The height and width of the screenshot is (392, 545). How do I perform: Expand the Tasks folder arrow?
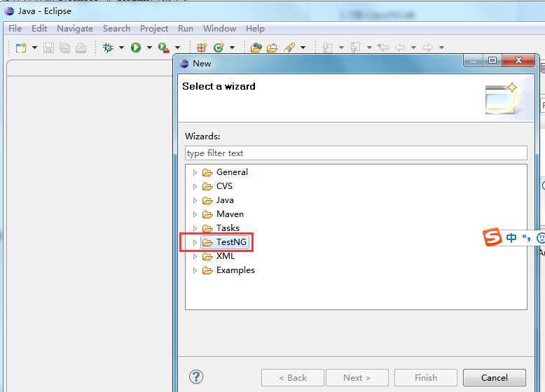(x=195, y=228)
